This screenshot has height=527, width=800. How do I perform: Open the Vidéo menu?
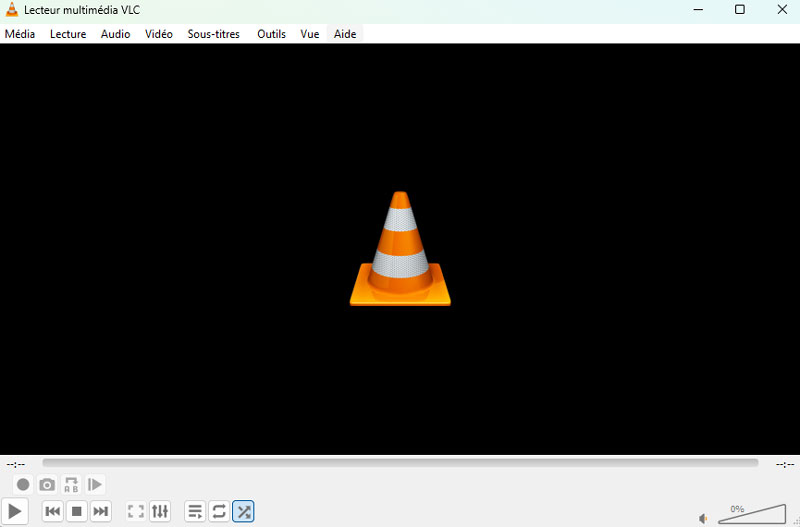click(x=159, y=34)
